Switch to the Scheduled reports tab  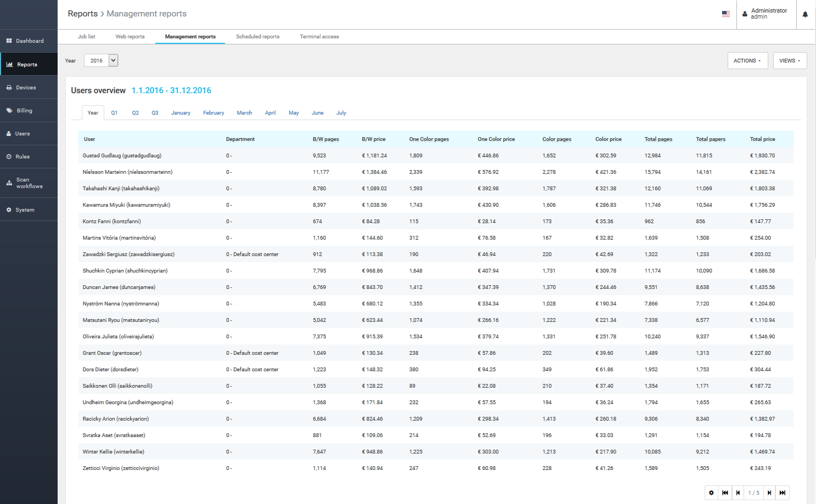coord(257,37)
